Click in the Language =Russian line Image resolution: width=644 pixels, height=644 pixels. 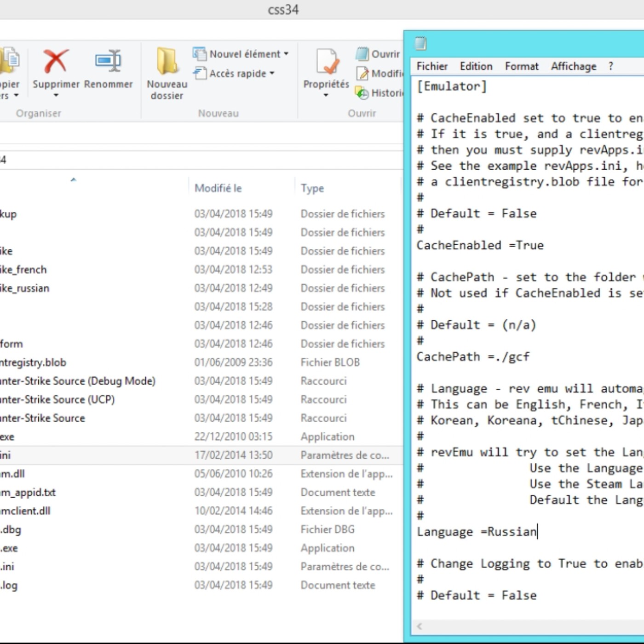pos(477,532)
